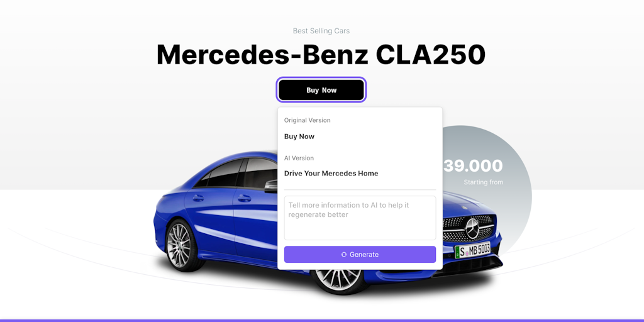Select the highlighted Buy Now button
Image resolution: width=644 pixels, height=322 pixels.
(321, 90)
